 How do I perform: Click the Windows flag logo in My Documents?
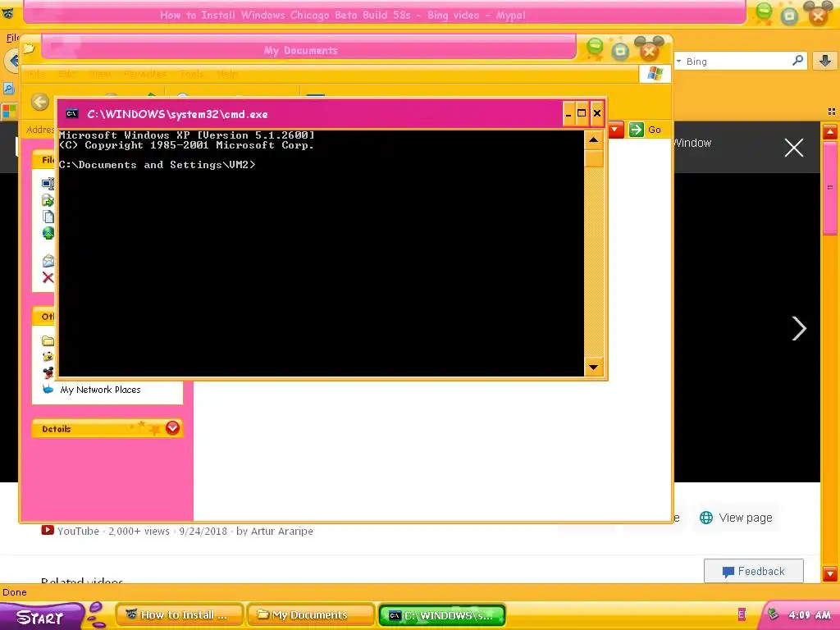[x=655, y=73]
